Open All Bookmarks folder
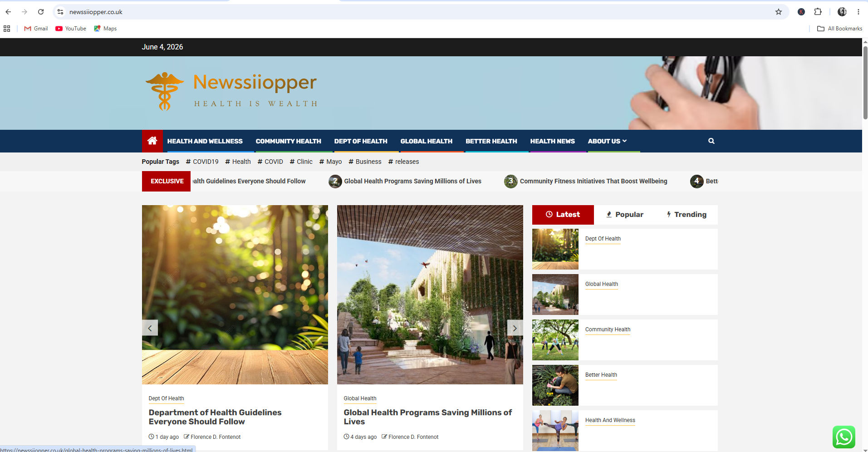The width and height of the screenshot is (868, 452). pyautogui.click(x=839, y=29)
